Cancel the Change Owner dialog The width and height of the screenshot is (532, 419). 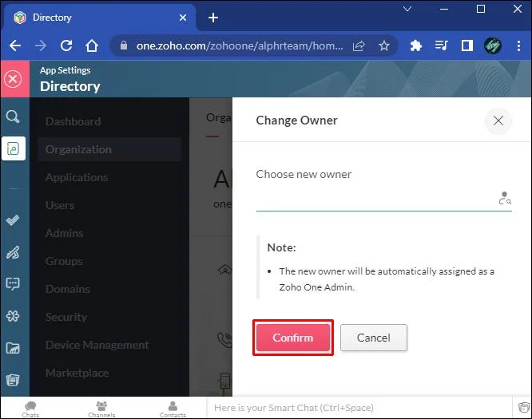click(x=374, y=338)
